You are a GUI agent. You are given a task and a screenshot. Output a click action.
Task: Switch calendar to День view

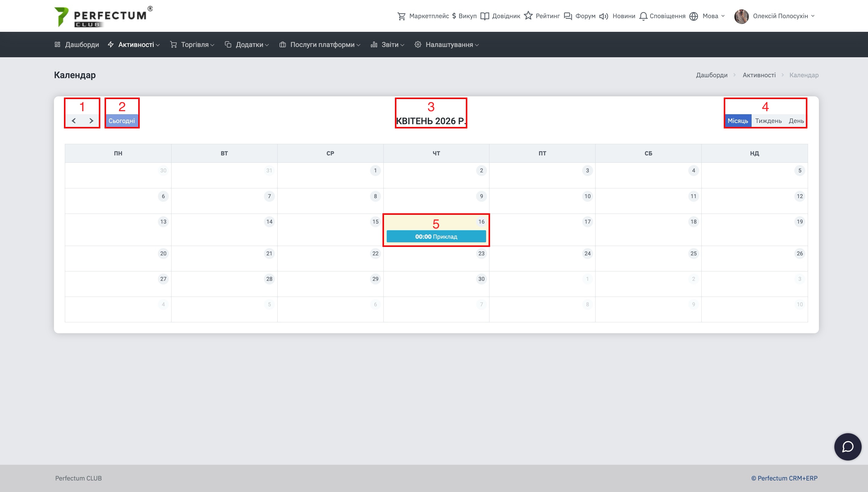796,121
